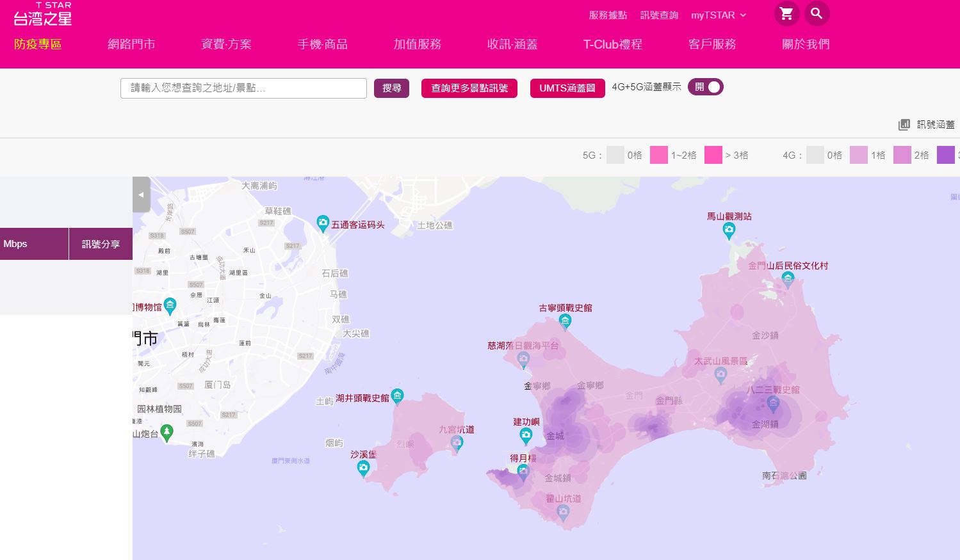The height and width of the screenshot is (560, 960).
Task: Click the 沙溪堡 camera map marker
Action: click(363, 468)
